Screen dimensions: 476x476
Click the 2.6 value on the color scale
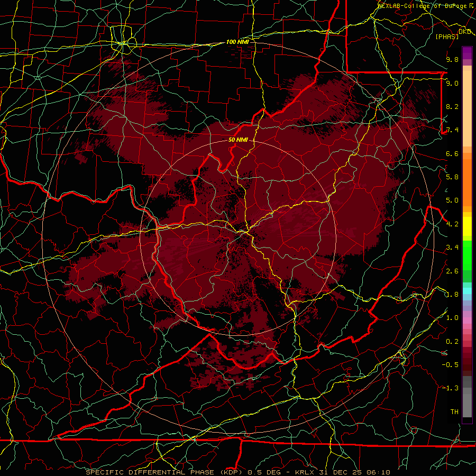[x=452, y=271]
